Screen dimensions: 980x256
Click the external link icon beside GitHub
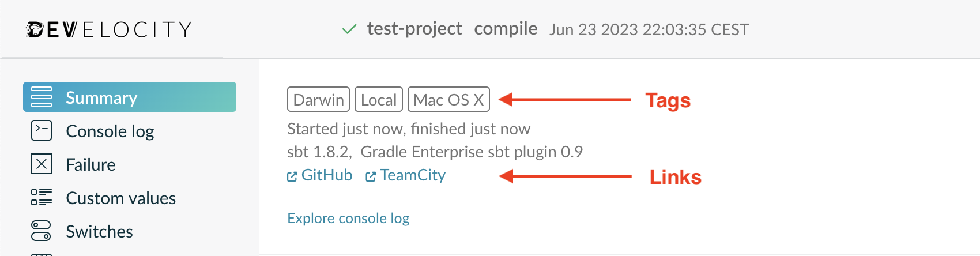click(292, 176)
